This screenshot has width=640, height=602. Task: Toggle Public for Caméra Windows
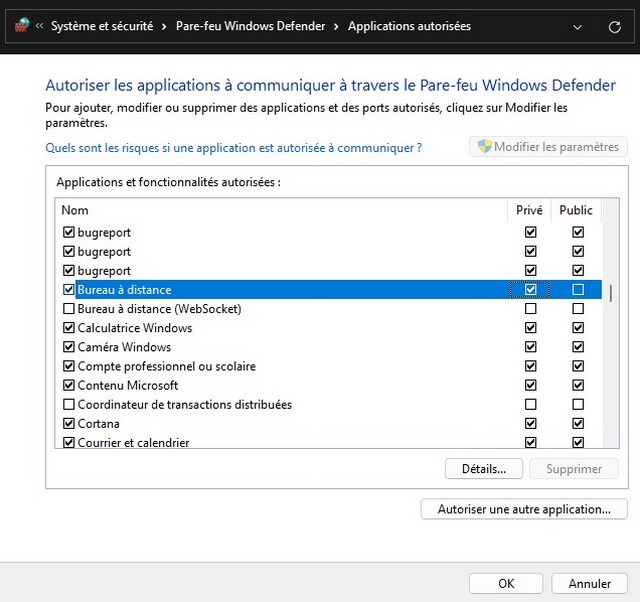click(578, 347)
